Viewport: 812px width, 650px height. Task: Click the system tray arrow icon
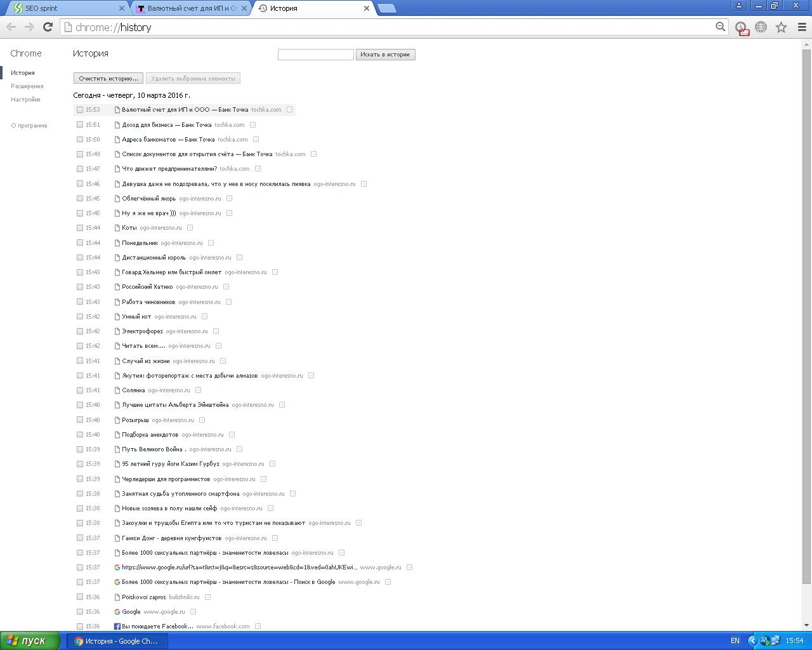(753, 640)
